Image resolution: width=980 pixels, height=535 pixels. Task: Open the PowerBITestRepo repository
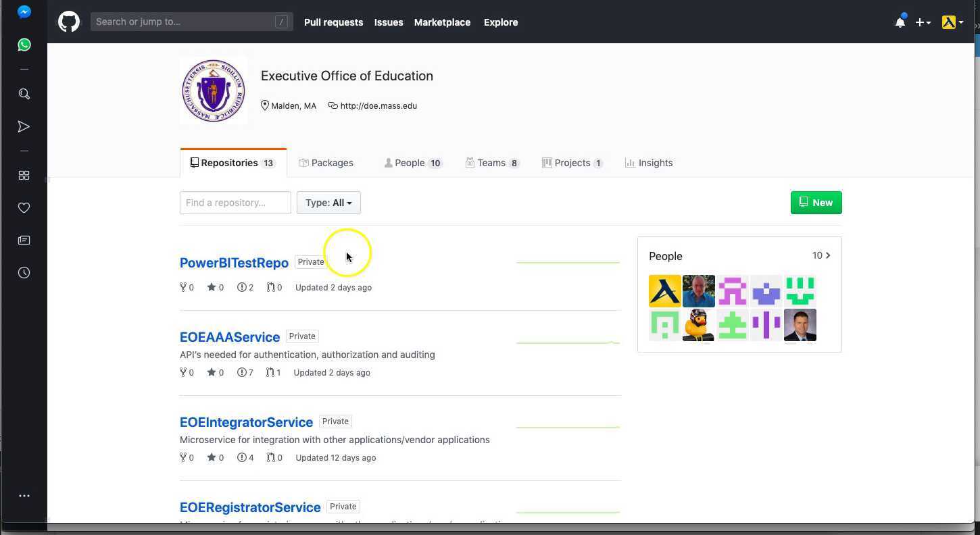pyautogui.click(x=234, y=263)
